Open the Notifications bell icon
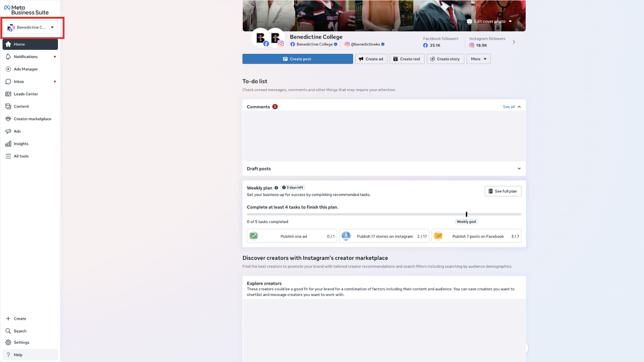This screenshot has height=362, width=644. (x=8, y=57)
